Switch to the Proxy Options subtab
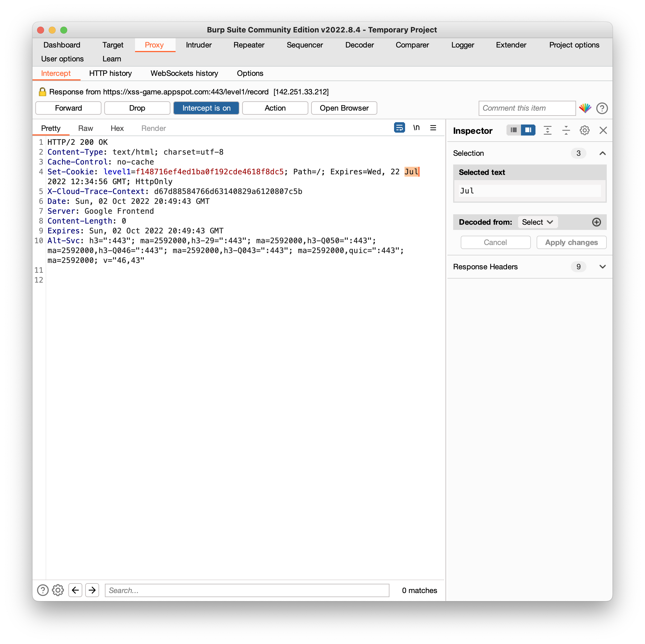The image size is (645, 644). [250, 74]
